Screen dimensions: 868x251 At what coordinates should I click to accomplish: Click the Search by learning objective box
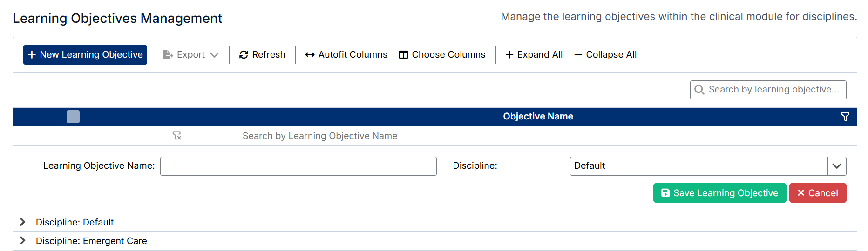[773, 90]
